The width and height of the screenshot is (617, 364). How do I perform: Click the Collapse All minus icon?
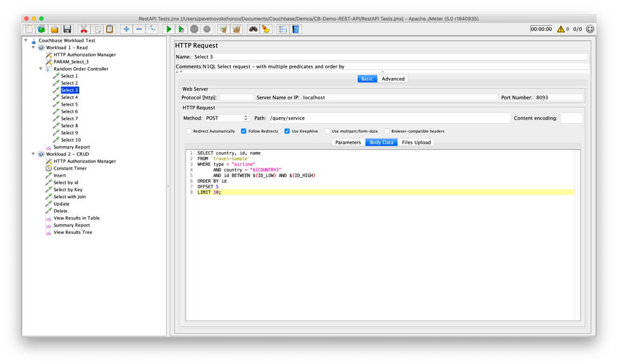point(139,29)
